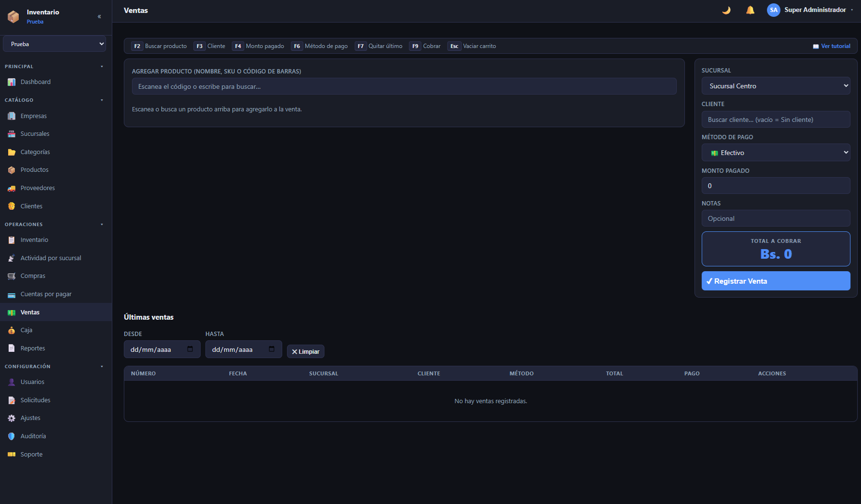Click the Auditoría shield icon

[x=12, y=436]
